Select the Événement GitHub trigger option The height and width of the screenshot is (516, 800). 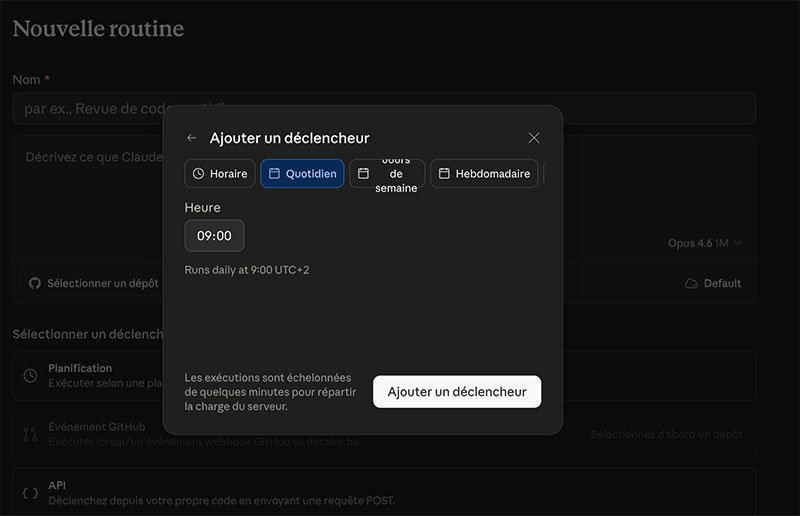point(384,434)
